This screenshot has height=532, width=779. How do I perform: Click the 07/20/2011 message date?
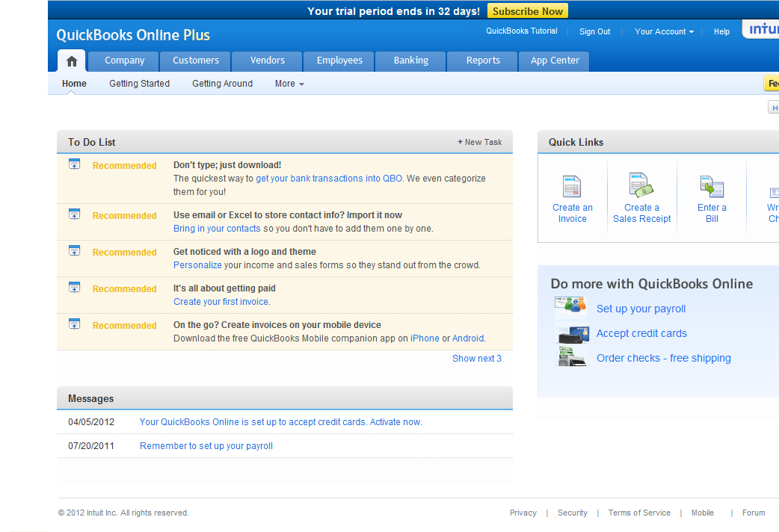click(91, 445)
